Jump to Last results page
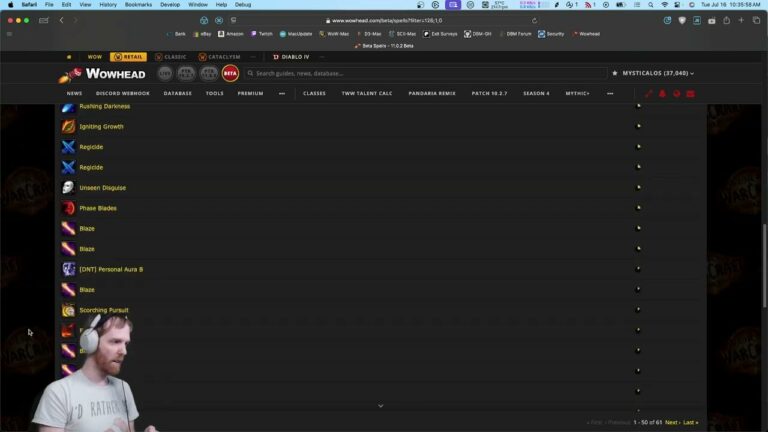768x432 pixels. point(689,422)
